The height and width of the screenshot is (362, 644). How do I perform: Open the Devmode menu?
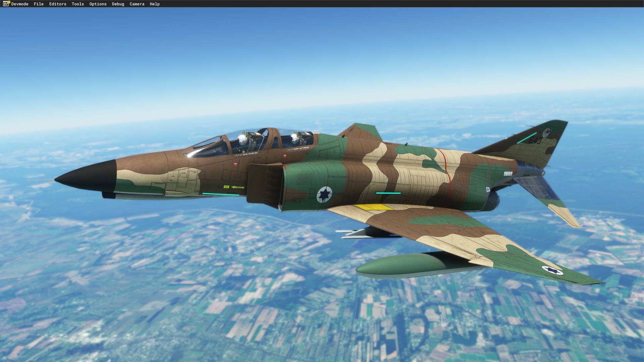tap(20, 4)
